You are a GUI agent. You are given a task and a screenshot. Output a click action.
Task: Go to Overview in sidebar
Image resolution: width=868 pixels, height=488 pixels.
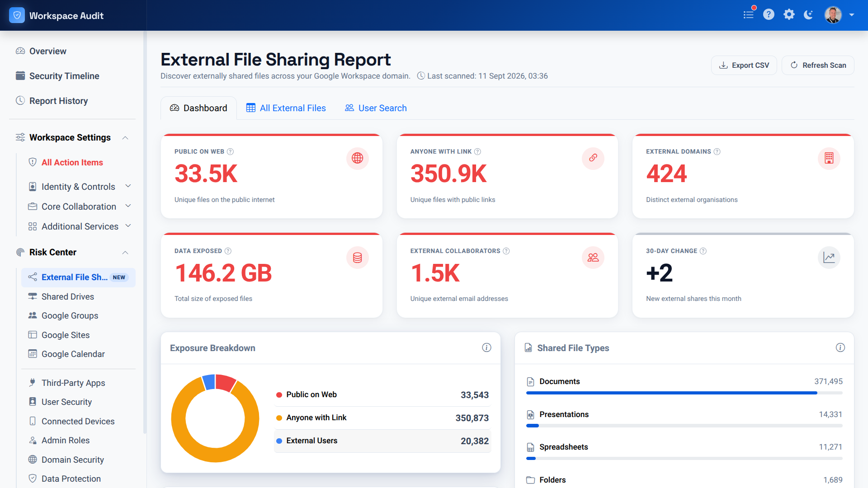click(47, 51)
